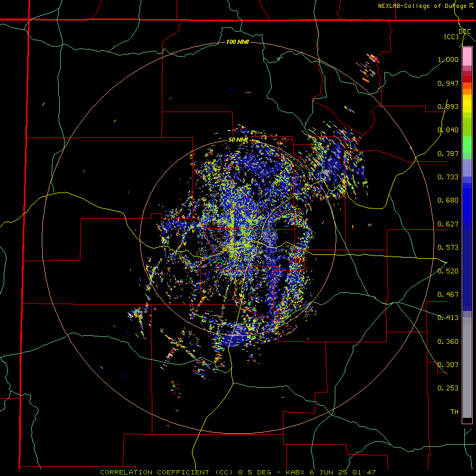
Task: Click the 0.413 legend value
Action: pyautogui.click(x=448, y=318)
